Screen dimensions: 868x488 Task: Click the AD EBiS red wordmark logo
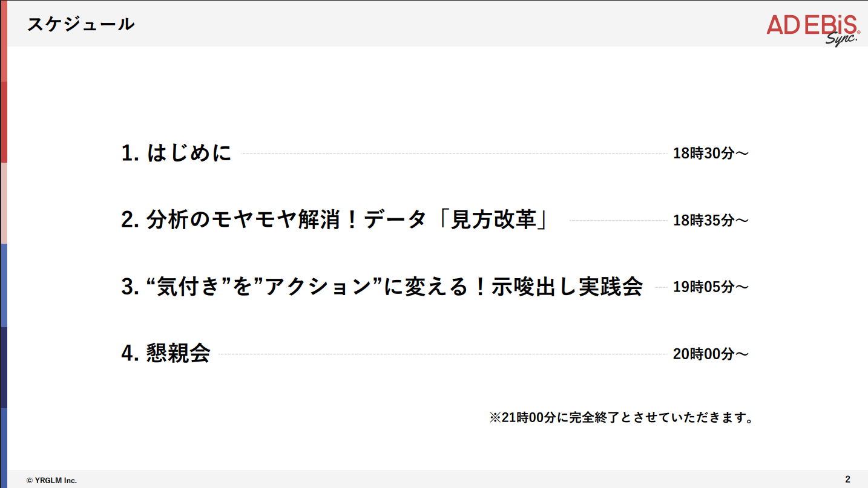click(x=811, y=25)
